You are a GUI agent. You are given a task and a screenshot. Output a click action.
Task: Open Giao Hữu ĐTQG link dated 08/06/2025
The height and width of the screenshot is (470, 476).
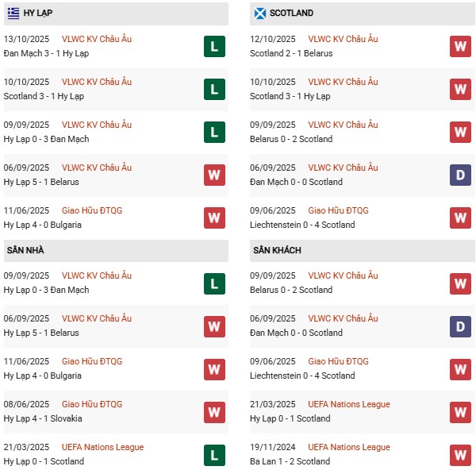pyautogui.click(x=92, y=404)
